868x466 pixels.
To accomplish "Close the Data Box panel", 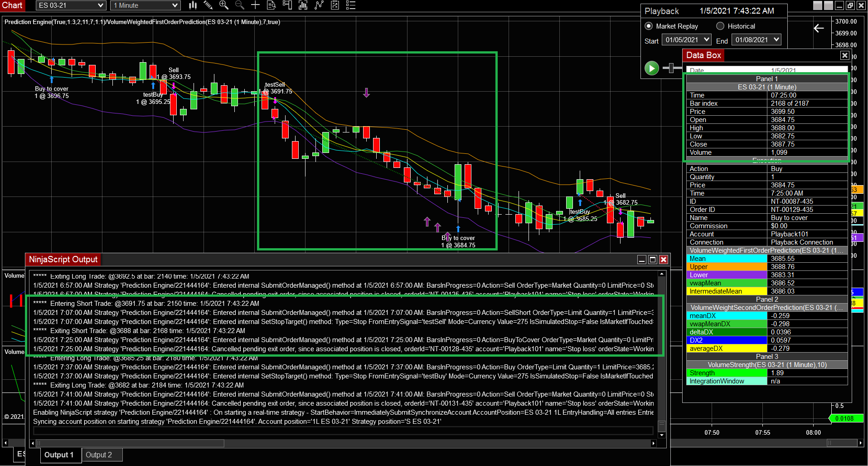I will (844, 55).
